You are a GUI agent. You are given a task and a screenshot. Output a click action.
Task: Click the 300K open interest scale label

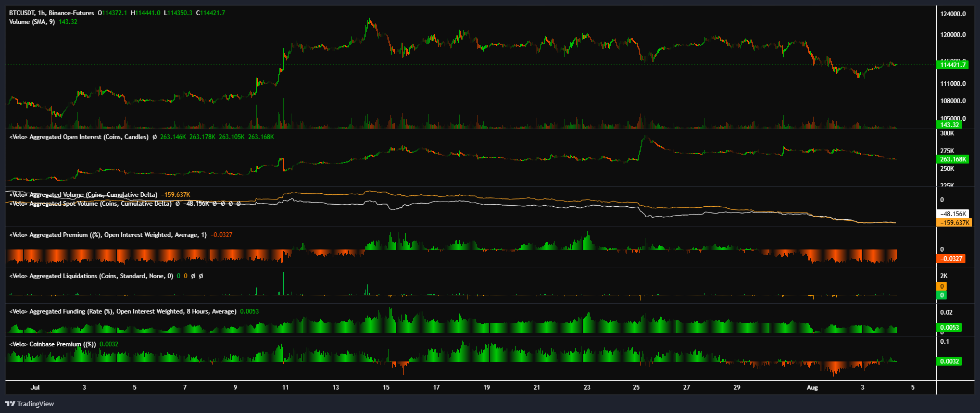(x=947, y=133)
